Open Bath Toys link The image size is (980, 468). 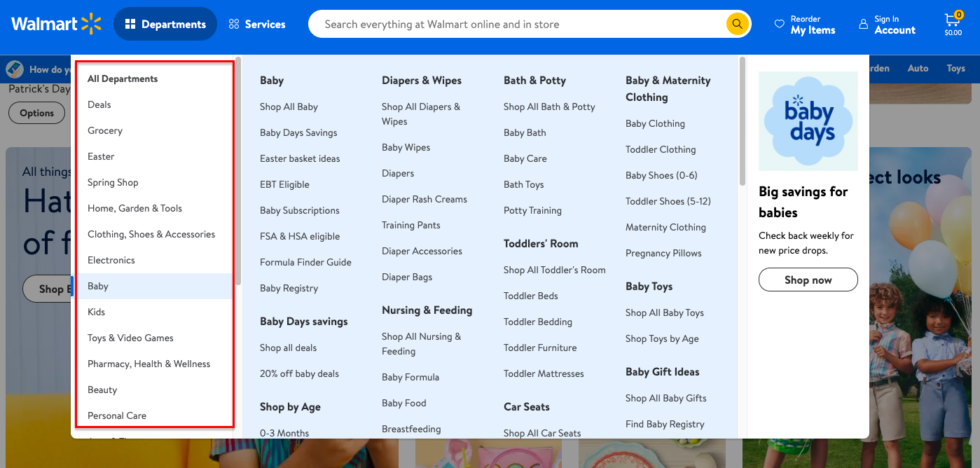524,184
